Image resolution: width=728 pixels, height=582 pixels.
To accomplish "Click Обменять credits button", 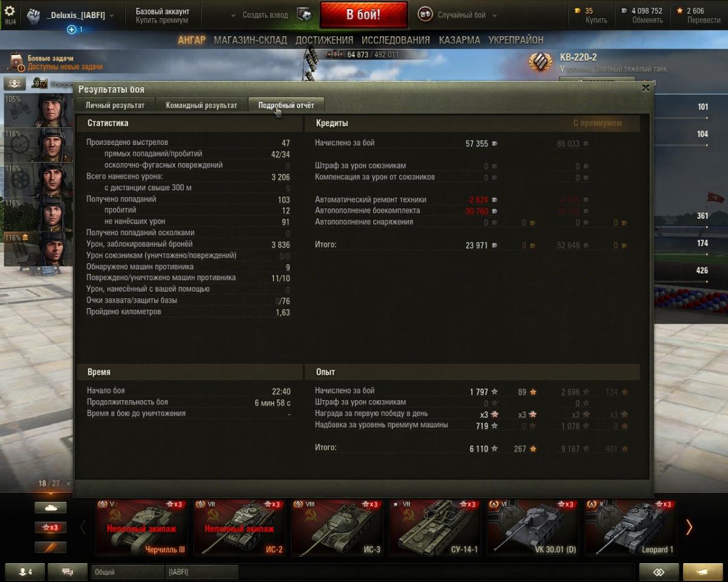I will pyautogui.click(x=647, y=20).
